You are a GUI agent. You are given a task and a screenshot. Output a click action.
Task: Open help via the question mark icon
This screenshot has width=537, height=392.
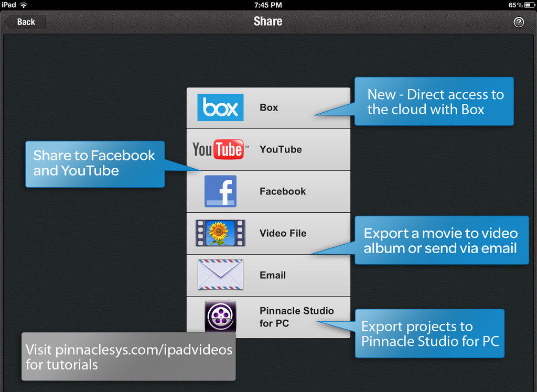(x=519, y=22)
